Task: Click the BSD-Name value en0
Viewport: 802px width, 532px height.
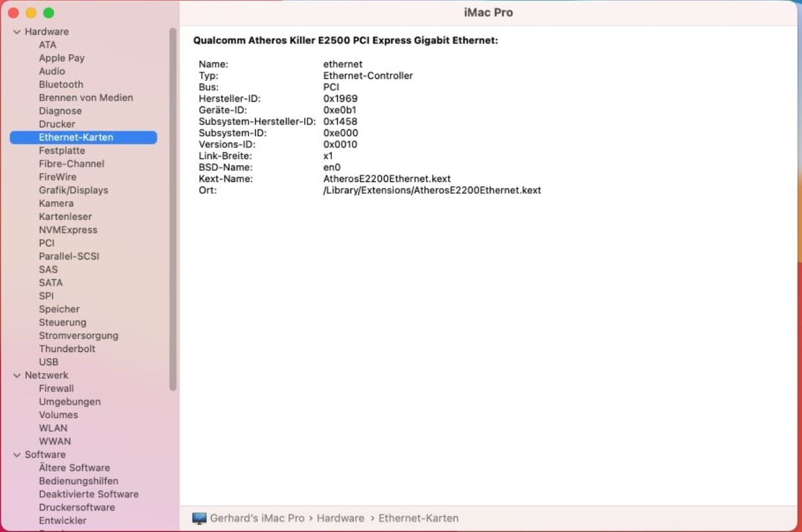Action: pos(332,167)
